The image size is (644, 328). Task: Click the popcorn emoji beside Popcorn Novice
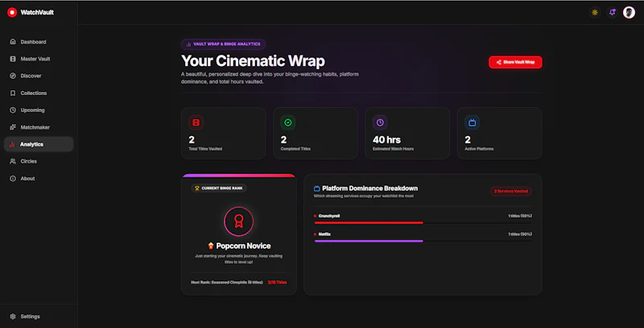(211, 246)
